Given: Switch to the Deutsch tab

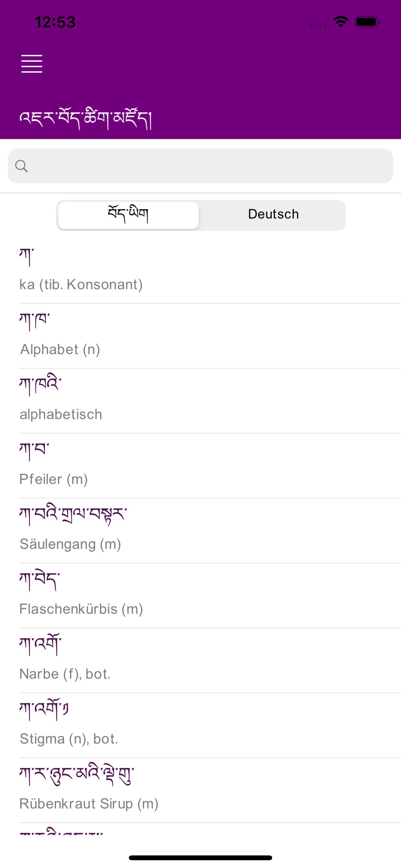Looking at the screenshot, I should coord(273,215).
